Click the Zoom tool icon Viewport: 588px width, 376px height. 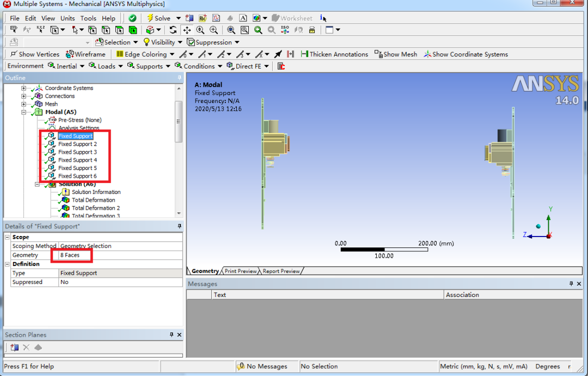pyautogui.click(x=200, y=30)
